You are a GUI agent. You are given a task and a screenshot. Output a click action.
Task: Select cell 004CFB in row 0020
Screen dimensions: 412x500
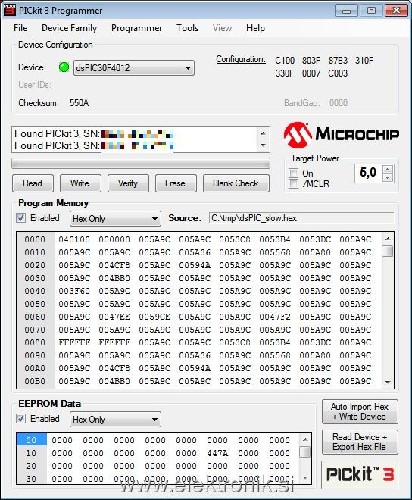pyautogui.click(x=114, y=265)
